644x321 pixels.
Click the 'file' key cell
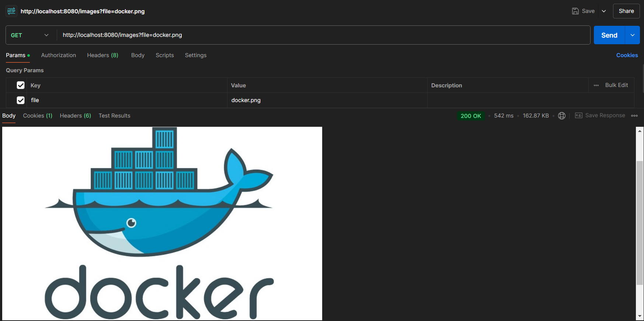tap(127, 100)
